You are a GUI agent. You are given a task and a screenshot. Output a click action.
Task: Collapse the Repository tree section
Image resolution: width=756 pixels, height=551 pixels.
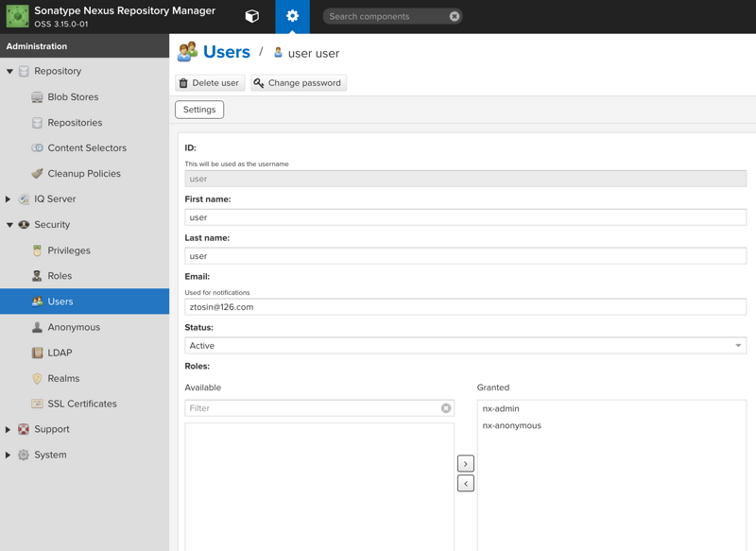click(x=9, y=71)
